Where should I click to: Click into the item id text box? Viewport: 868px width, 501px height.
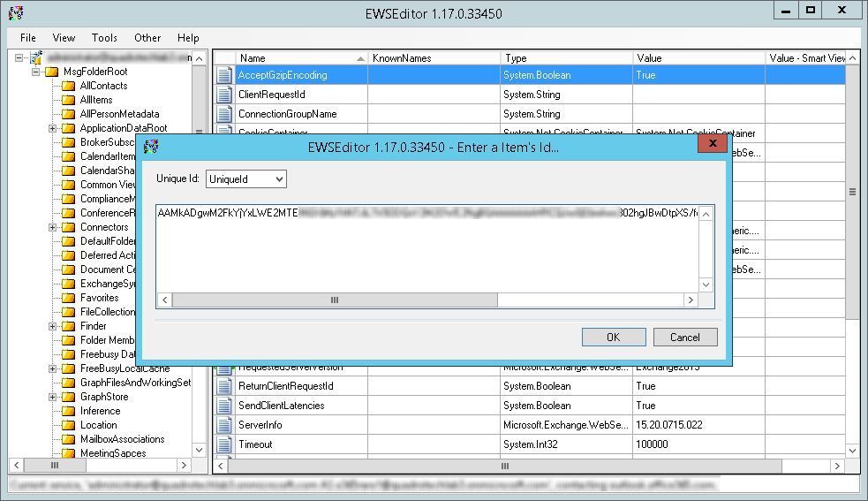click(427, 249)
